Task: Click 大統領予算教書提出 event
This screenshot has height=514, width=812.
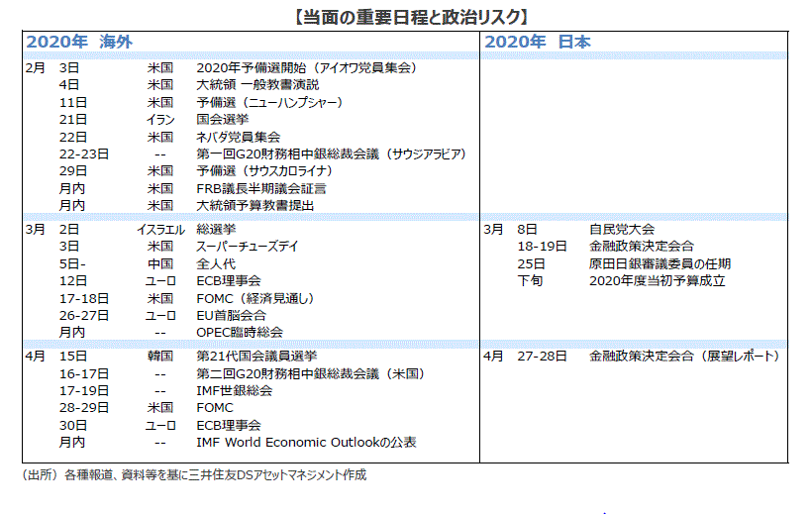Action: pyautogui.click(x=254, y=205)
